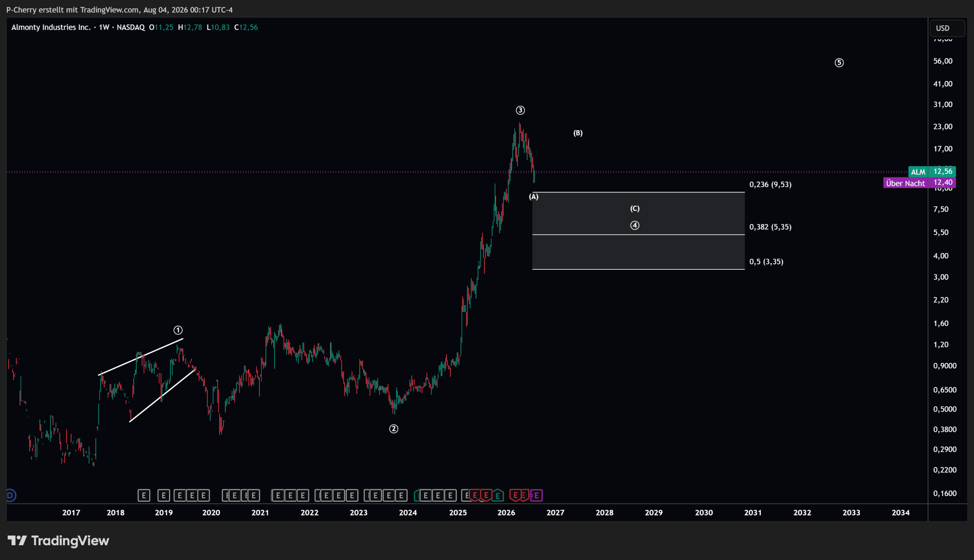Viewport: 974px width, 560px height.
Task: Select the circled wave 1 label
Action: (x=178, y=330)
